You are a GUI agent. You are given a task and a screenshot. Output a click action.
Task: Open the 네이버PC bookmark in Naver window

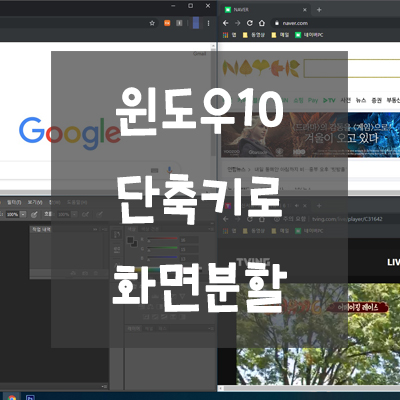pos(309,35)
